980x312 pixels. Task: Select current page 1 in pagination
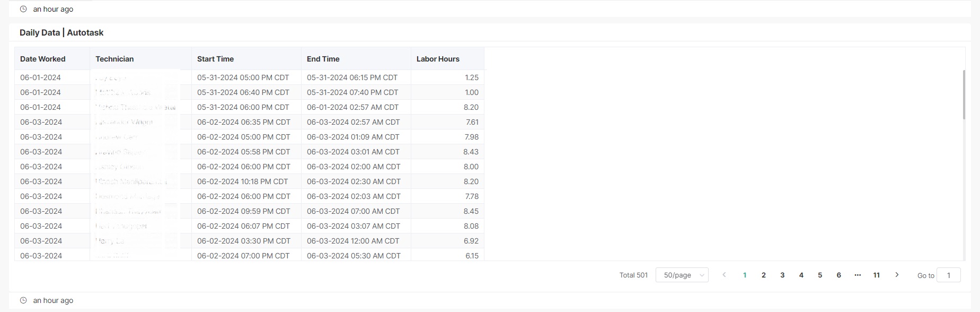point(745,275)
